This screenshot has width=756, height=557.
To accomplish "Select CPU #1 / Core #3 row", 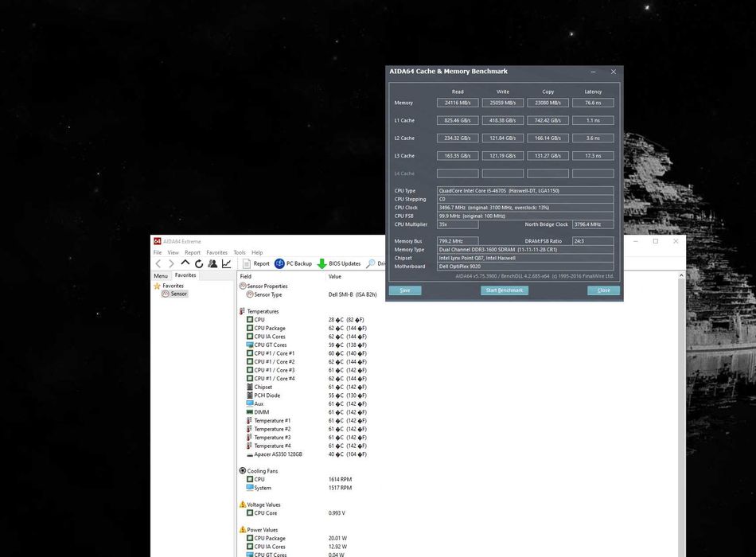I will point(306,370).
